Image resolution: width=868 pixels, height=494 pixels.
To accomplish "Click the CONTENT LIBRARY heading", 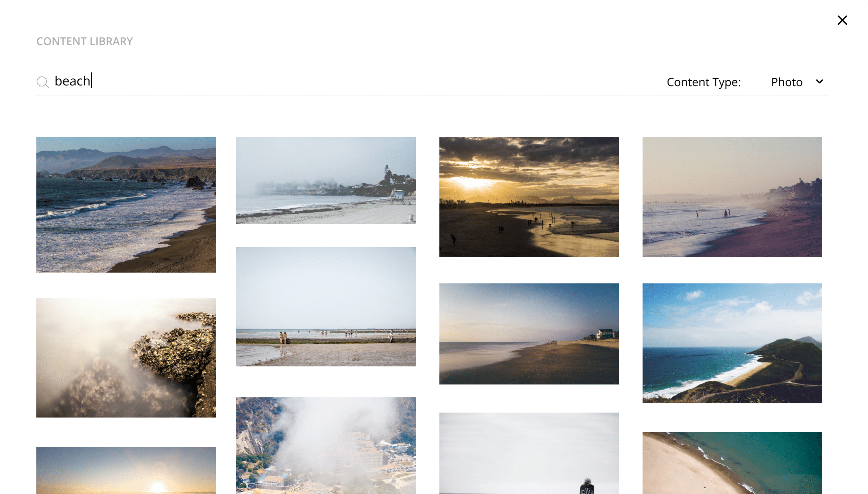I will (x=84, y=41).
